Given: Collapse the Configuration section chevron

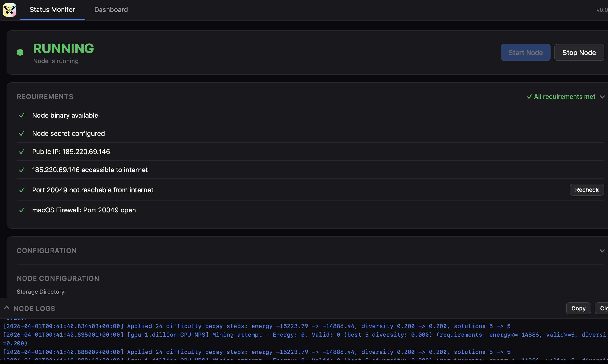Looking at the screenshot, I should tap(602, 251).
